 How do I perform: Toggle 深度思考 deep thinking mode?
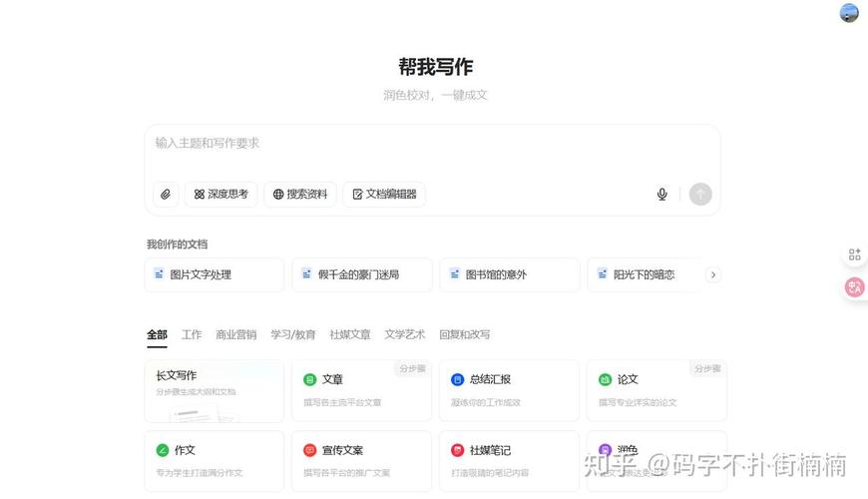221,194
